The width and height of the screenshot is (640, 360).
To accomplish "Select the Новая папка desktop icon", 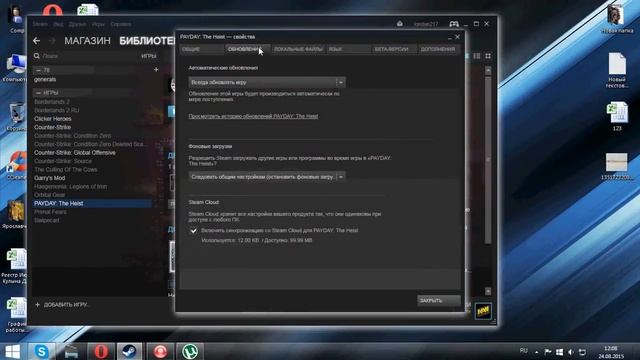I will [x=616, y=19].
